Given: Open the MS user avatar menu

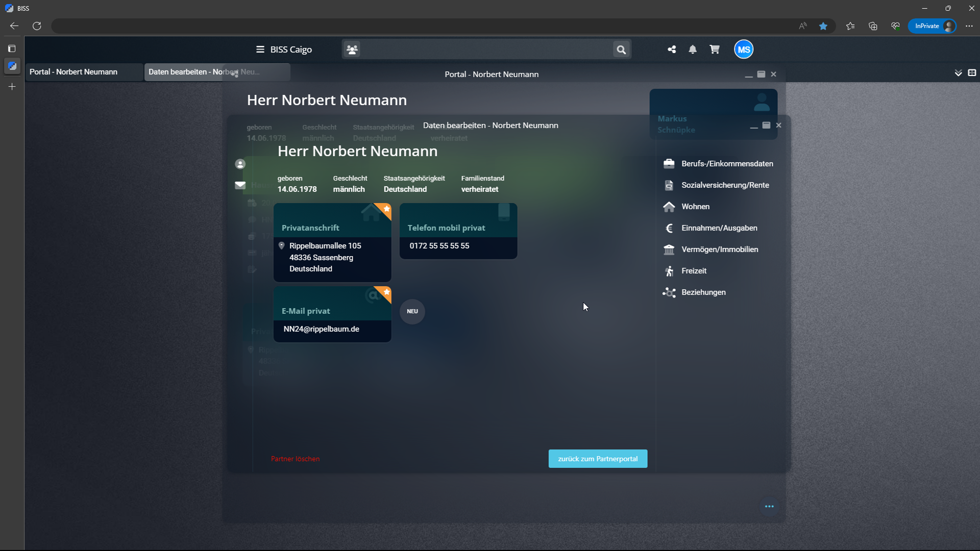Looking at the screenshot, I should [x=744, y=49].
